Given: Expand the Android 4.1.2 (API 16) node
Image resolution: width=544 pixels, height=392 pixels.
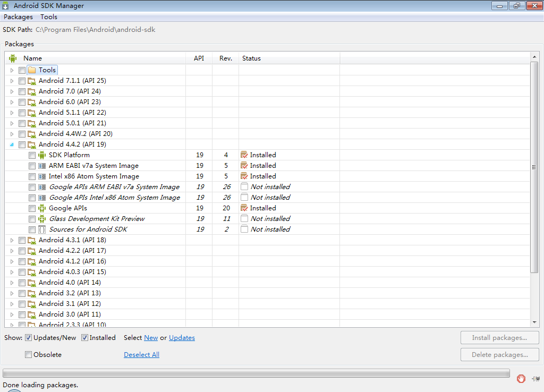Looking at the screenshot, I should (x=12, y=261).
